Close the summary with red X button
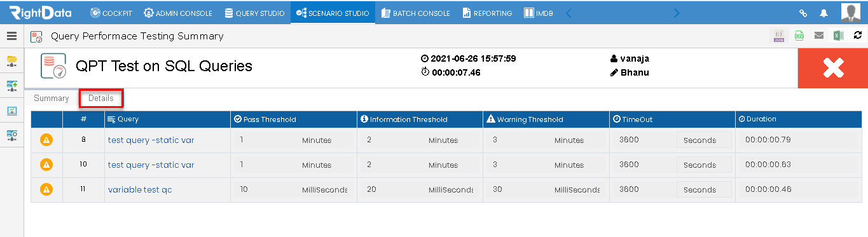The image size is (868, 237). coord(833,68)
